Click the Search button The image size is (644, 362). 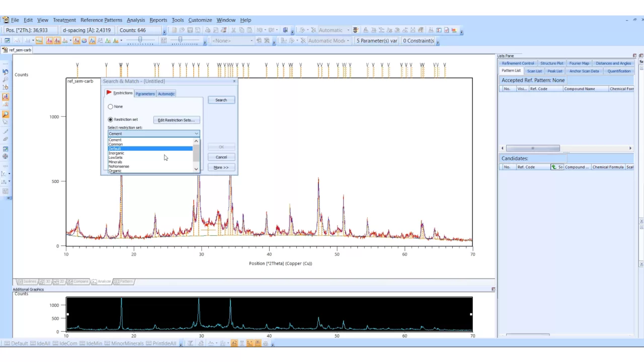coord(221,100)
